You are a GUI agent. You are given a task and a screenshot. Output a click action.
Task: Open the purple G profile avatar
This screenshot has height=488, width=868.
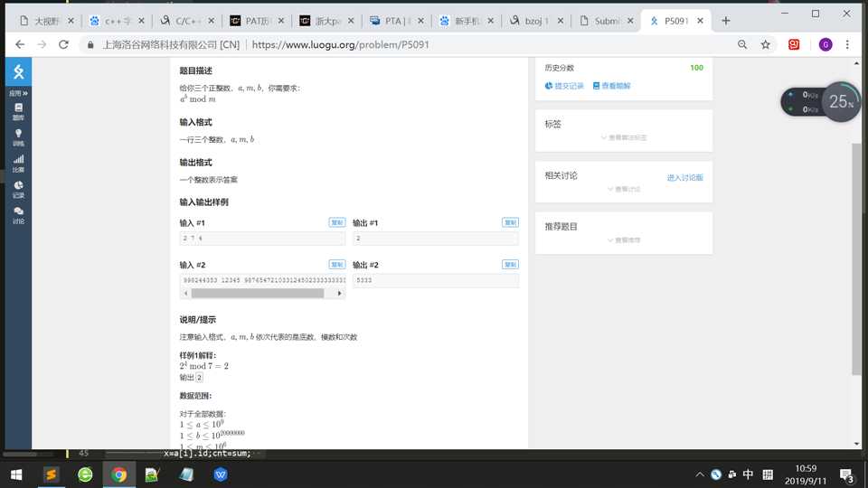point(826,45)
